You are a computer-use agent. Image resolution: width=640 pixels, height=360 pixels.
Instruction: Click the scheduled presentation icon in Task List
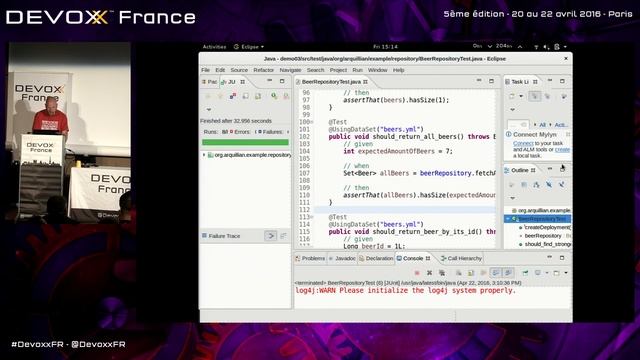click(x=547, y=96)
